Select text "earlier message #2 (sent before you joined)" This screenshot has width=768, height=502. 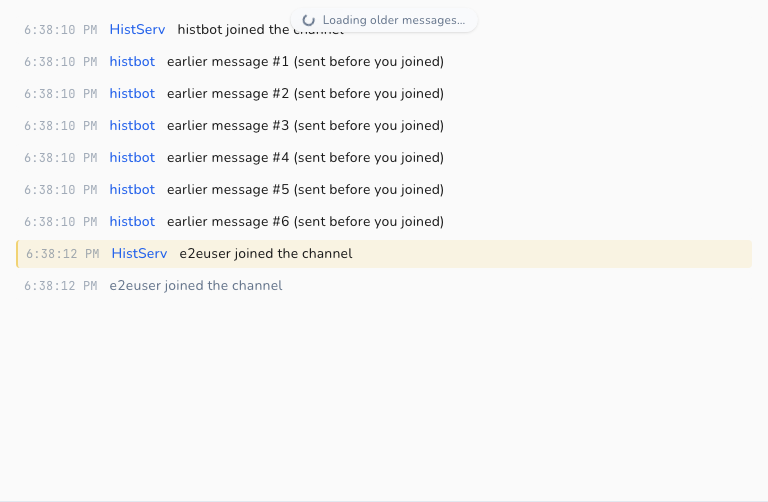point(305,94)
